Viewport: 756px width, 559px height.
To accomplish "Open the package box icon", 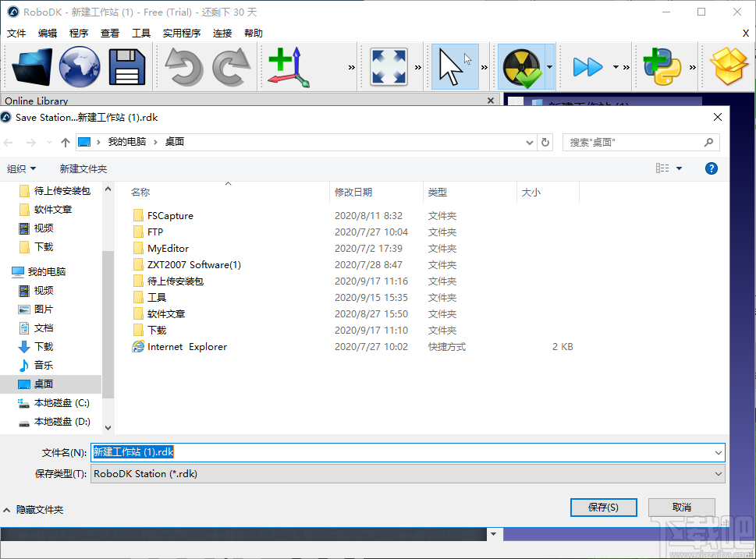I will 729,67.
